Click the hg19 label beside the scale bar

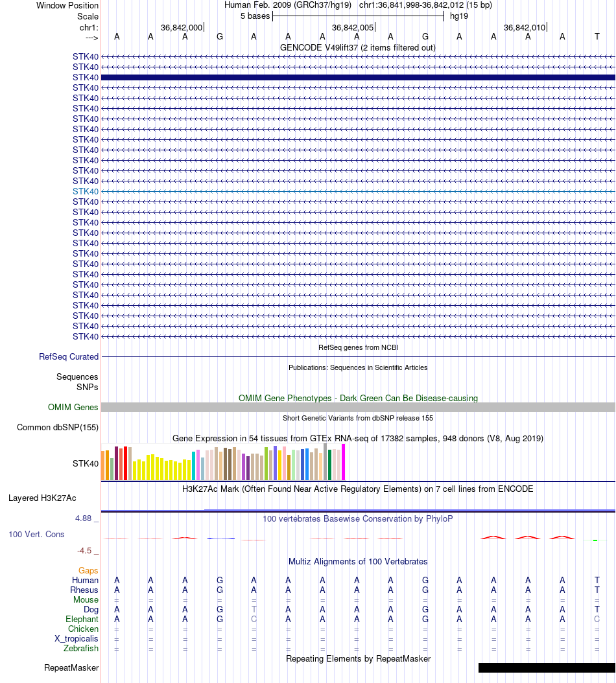(x=459, y=16)
